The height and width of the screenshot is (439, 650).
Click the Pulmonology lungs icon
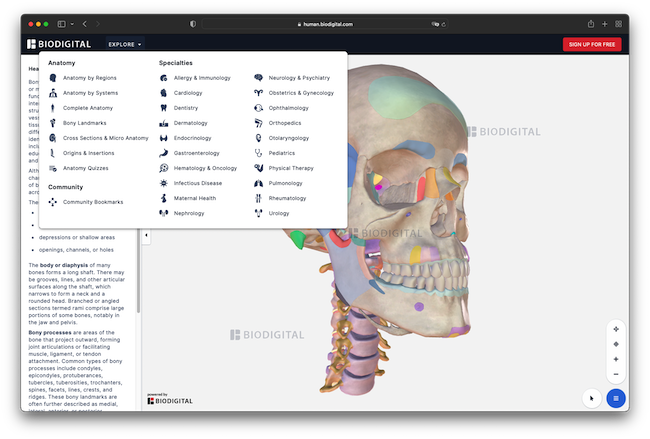(x=258, y=183)
